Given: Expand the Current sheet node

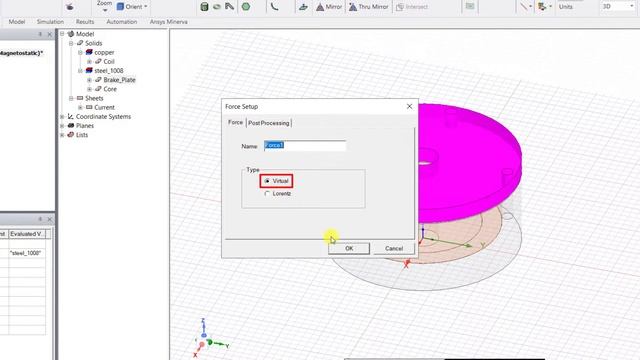Looking at the screenshot, I should point(80,107).
